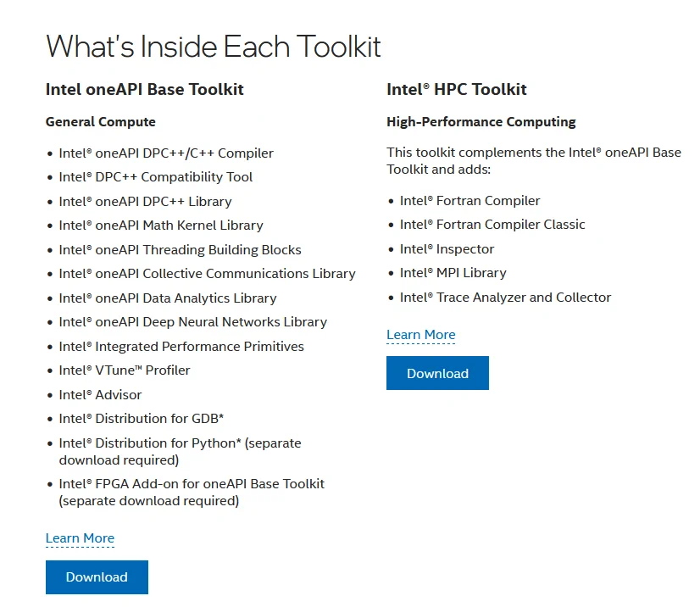Click 'Intel oneAPI Collective Communications Library' item
The height and width of the screenshot is (607, 700).
[207, 273]
